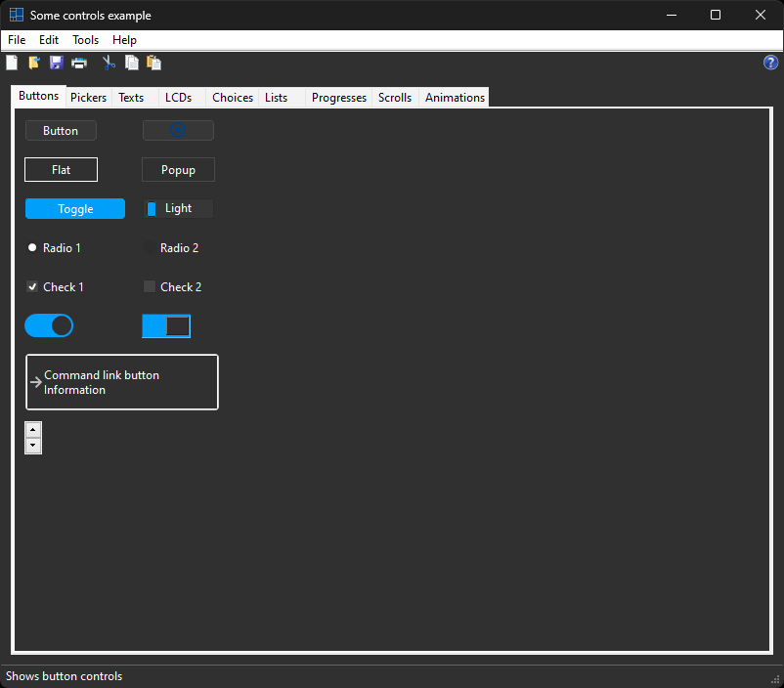Click the Copy toolbar icon
The height and width of the screenshot is (688, 784).
click(131, 63)
